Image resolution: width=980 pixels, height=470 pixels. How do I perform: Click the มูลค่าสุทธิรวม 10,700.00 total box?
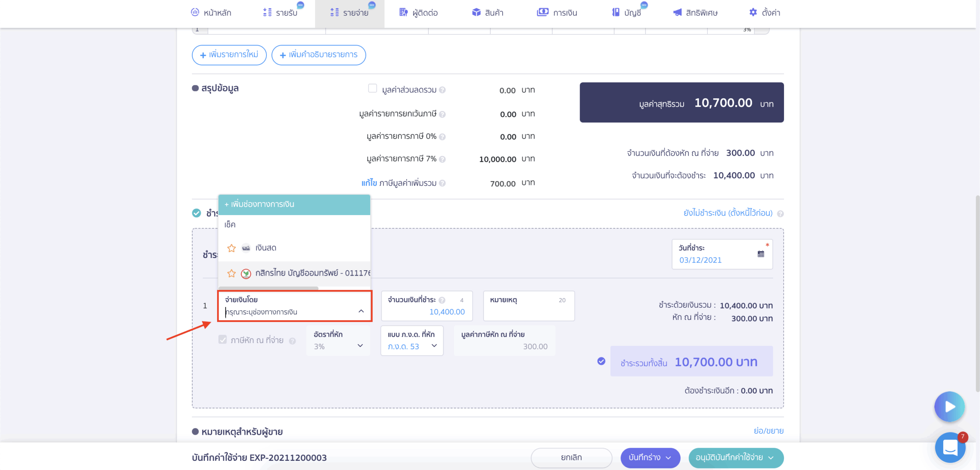[681, 103]
